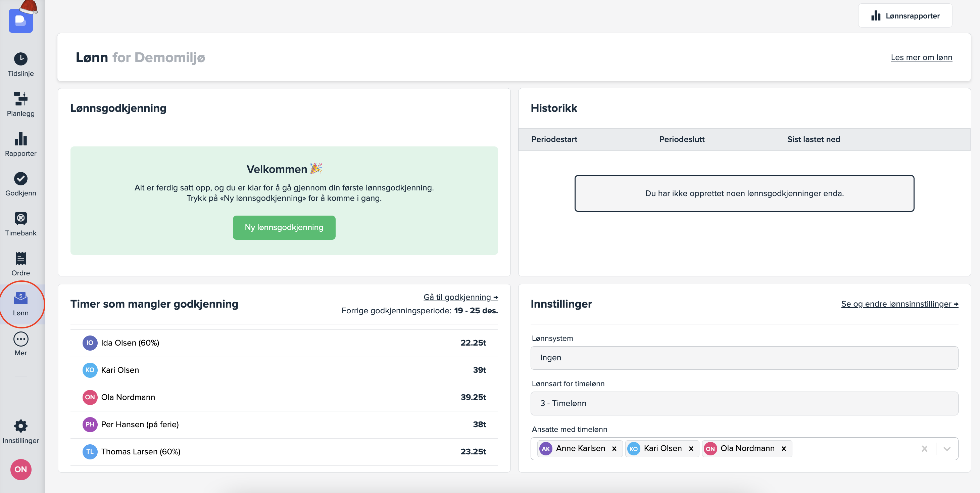Open the Ordre receipt icon
This screenshot has width=980, height=493.
pyautogui.click(x=20, y=259)
